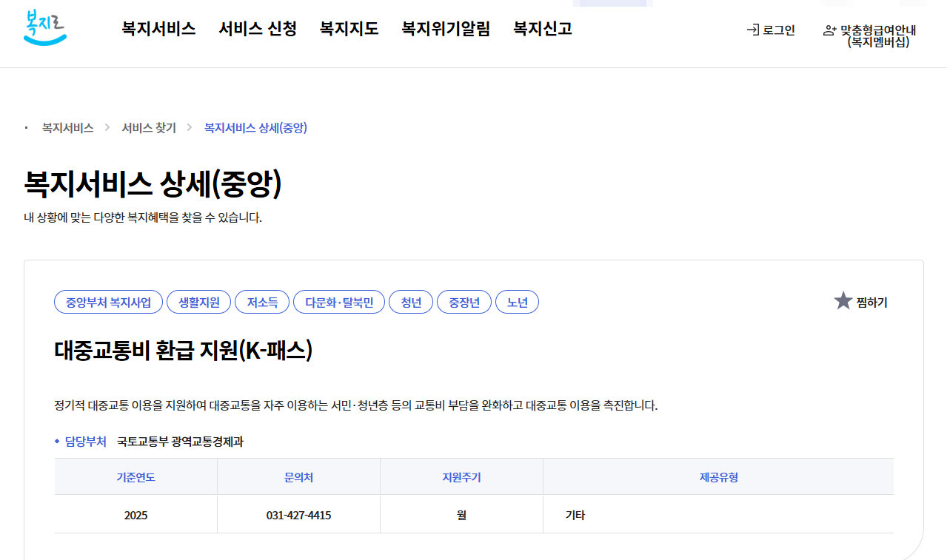947x560 pixels.
Task: Open the 복지지도 menu
Action: 349,29
